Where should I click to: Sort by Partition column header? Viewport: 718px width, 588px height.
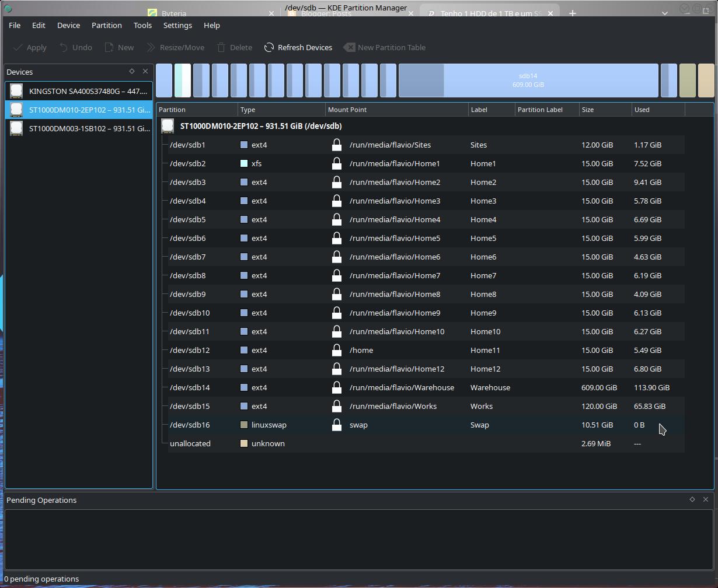197,110
